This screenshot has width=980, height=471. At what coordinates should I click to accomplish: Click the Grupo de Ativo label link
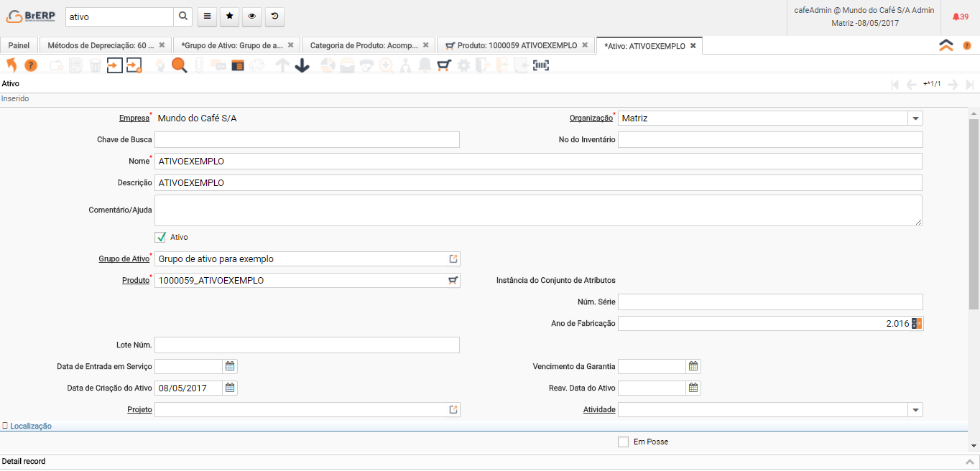[124, 258]
